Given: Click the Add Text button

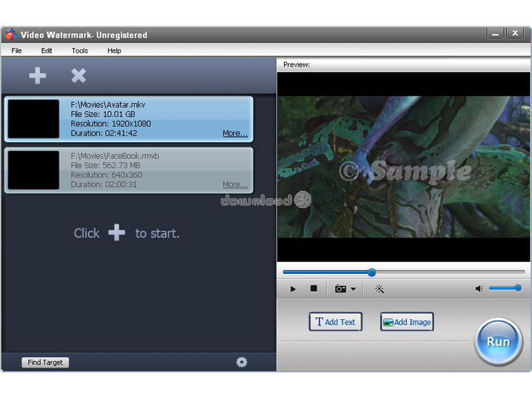Looking at the screenshot, I should [x=335, y=322].
